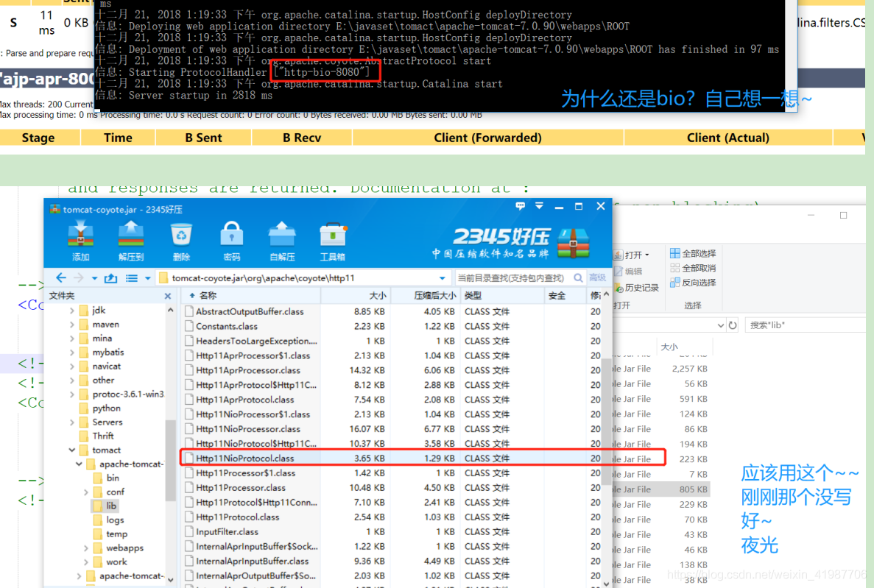The image size is (874, 588).
Task: Collapse the tomact folder node
Action: pos(72,450)
